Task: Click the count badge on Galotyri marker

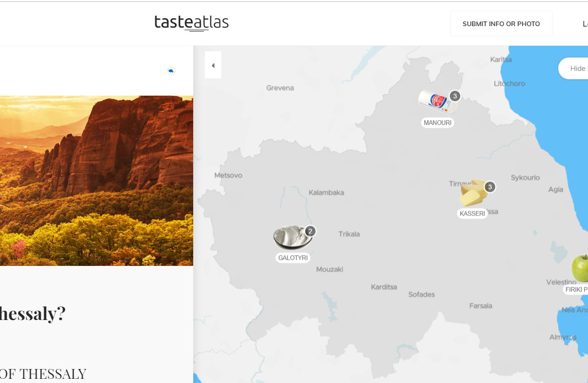Action: click(x=310, y=231)
